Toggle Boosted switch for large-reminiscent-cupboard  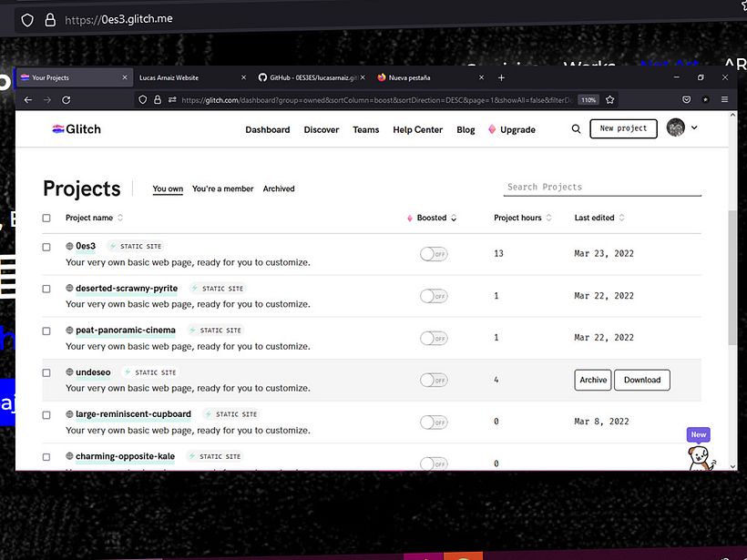pyautogui.click(x=434, y=423)
